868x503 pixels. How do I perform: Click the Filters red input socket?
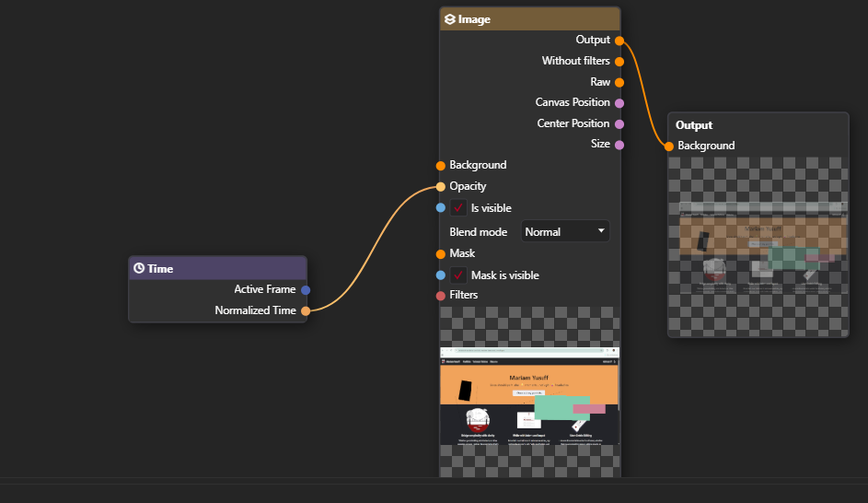440,296
